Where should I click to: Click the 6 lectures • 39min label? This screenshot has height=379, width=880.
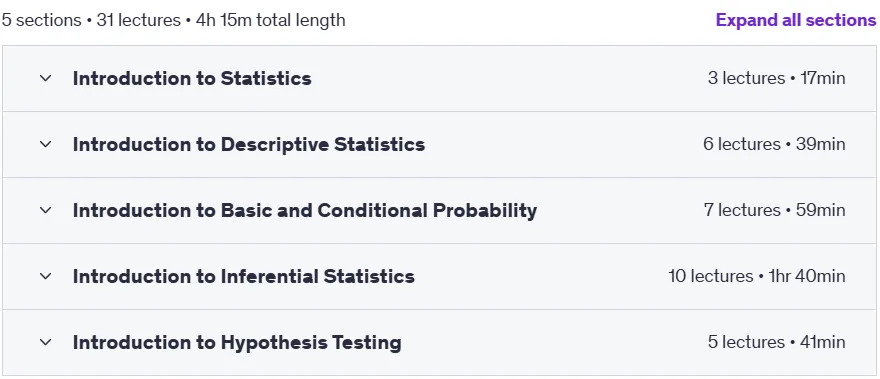(774, 144)
